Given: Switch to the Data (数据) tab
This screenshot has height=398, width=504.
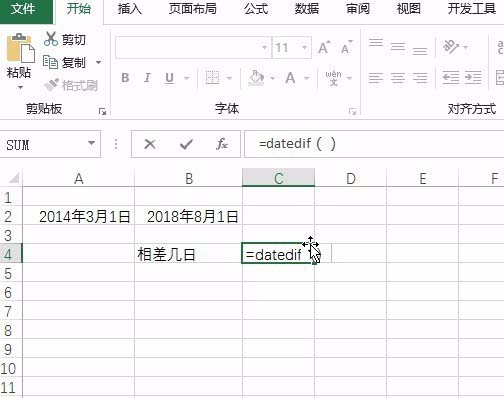Looking at the screenshot, I should (307, 9).
